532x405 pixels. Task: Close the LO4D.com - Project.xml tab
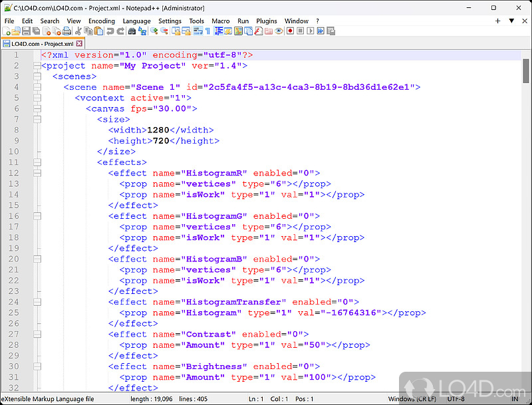coord(80,44)
